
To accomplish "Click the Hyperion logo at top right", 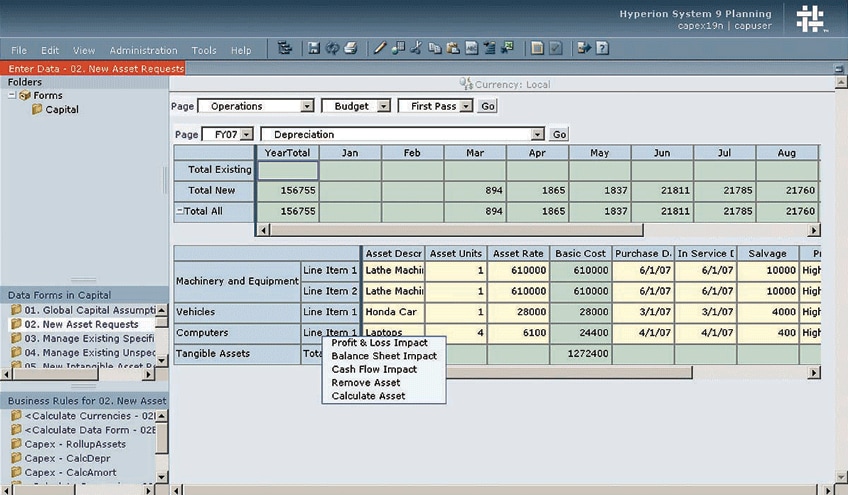I will (x=810, y=19).
